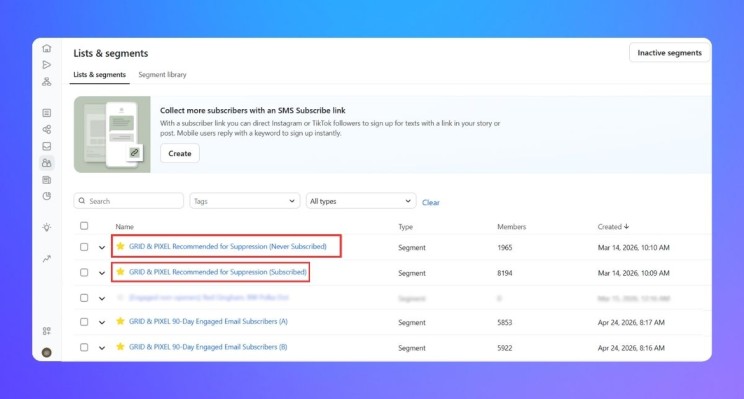Click the lightbulb icon in the sidebar
The height and width of the screenshot is (399, 744).
(x=46, y=227)
